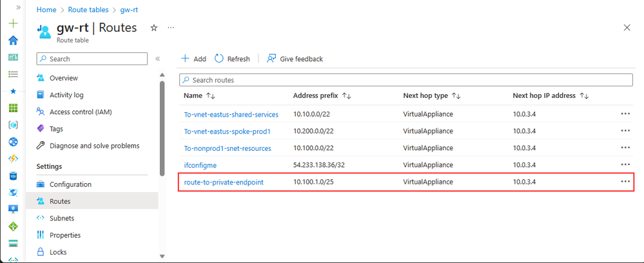Sort routes by Next hop type column

[x=432, y=96]
